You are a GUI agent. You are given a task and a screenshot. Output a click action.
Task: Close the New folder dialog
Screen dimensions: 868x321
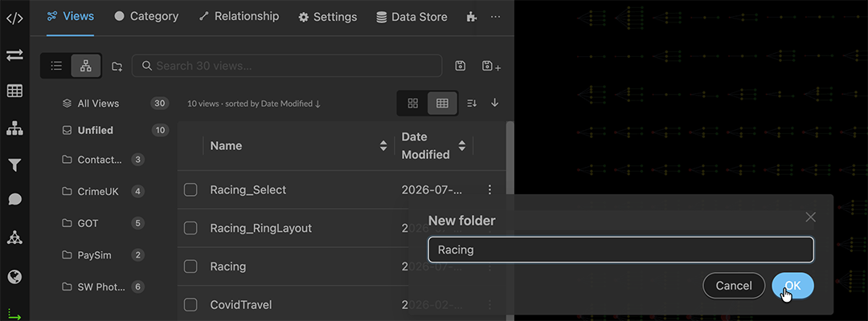(x=810, y=217)
